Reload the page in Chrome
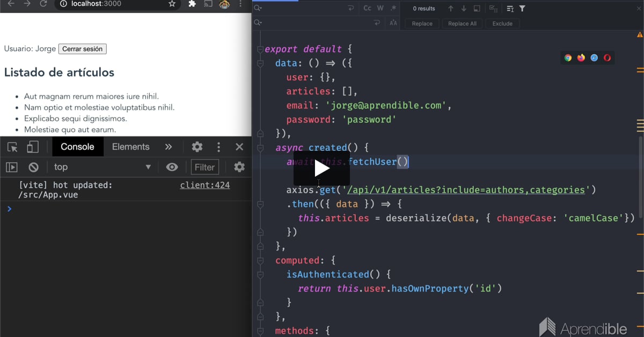Image resolution: width=644 pixels, height=337 pixels. tap(43, 4)
